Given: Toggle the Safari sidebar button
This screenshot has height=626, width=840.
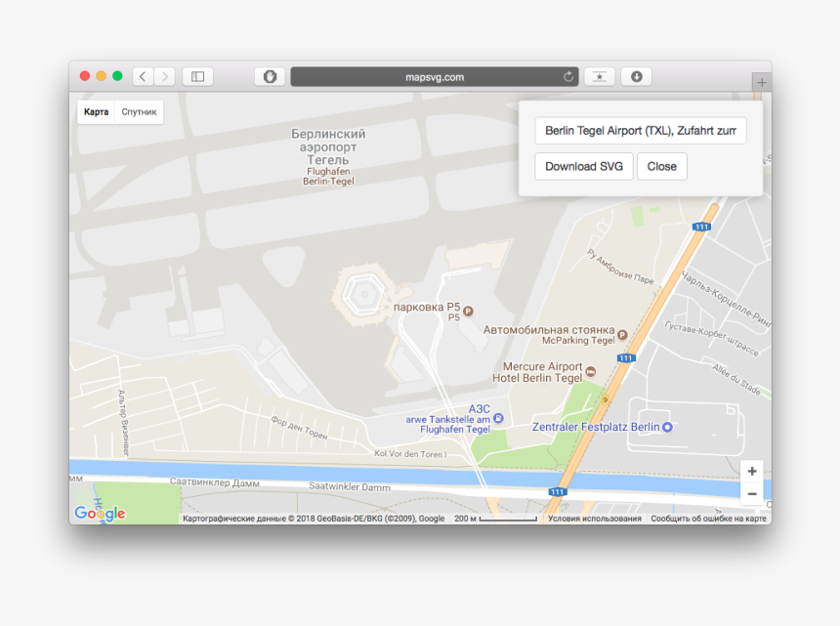Looking at the screenshot, I should click(x=197, y=76).
